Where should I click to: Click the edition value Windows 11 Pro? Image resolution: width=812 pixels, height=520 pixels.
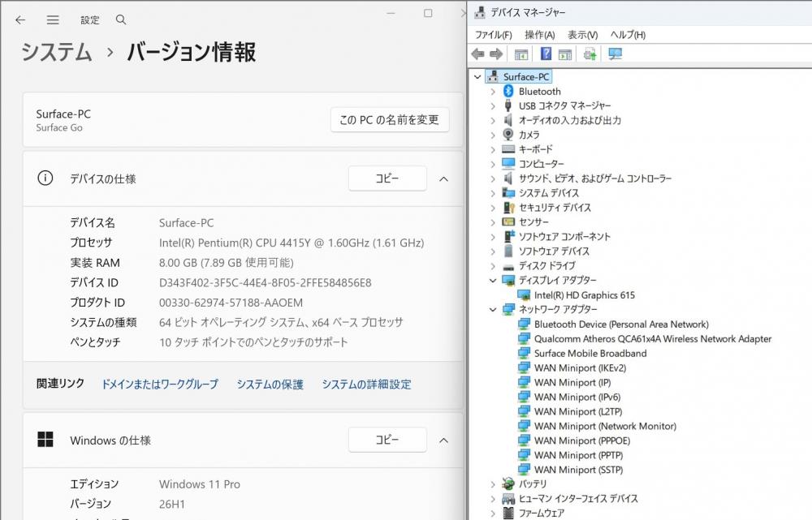pyautogui.click(x=200, y=484)
